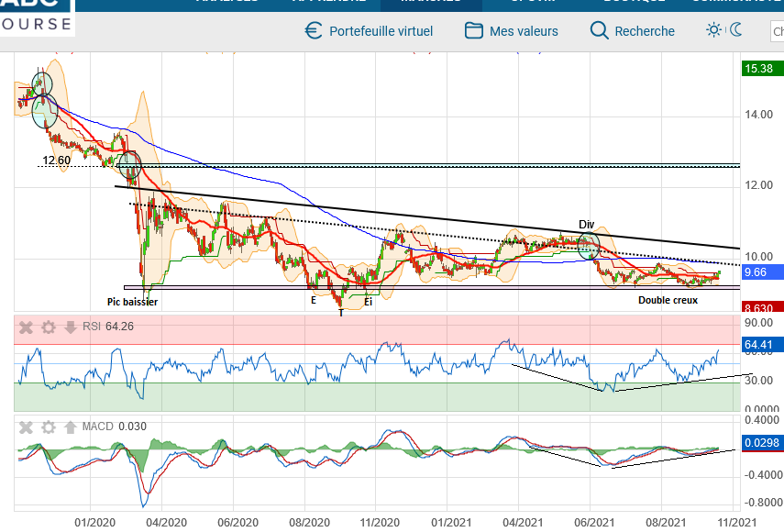784x532 pixels.
Task: Click the circled marker at 12.60 level
Action: 129,164
